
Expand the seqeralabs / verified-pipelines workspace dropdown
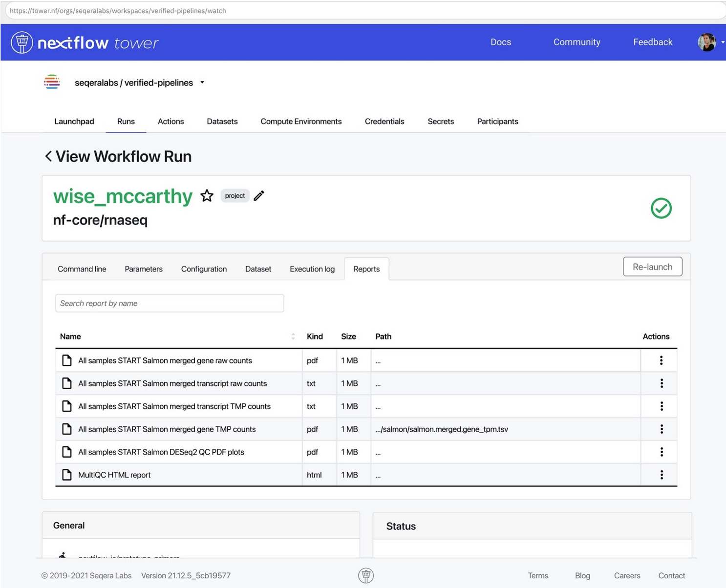[x=202, y=83]
